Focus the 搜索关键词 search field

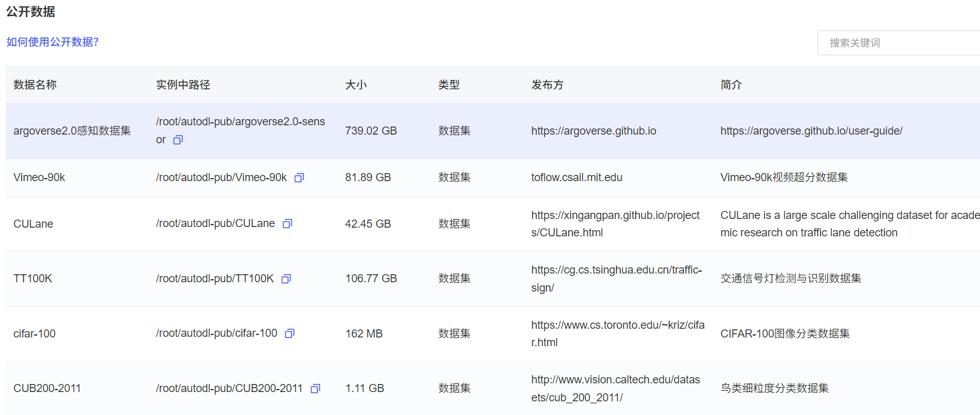[899, 43]
